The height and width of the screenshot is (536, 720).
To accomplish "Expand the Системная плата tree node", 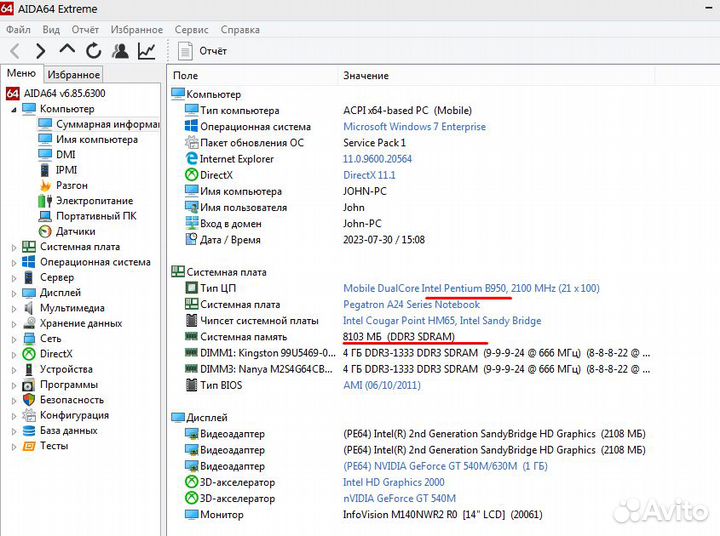I will [14, 247].
